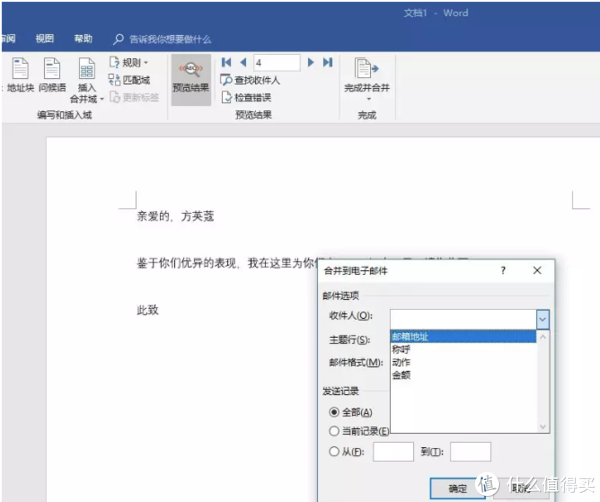The image size is (600, 502).
Task: Go to the first record arrow
Action: (x=227, y=62)
